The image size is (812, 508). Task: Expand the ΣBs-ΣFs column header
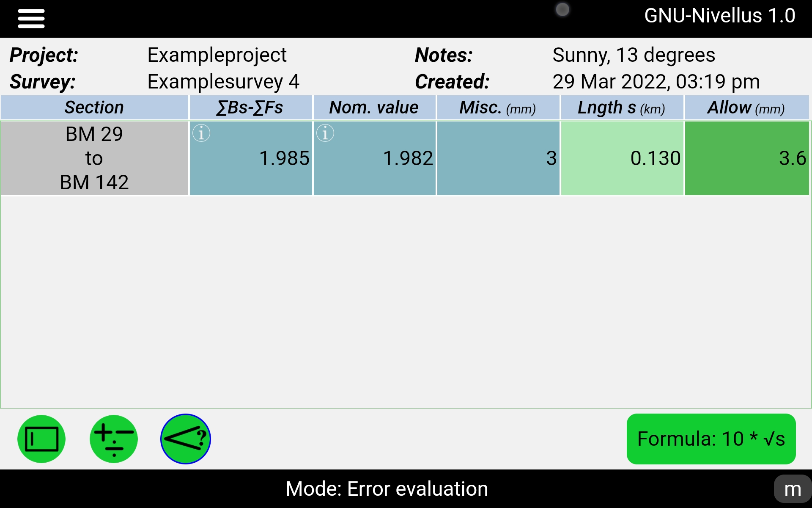(x=250, y=108)
